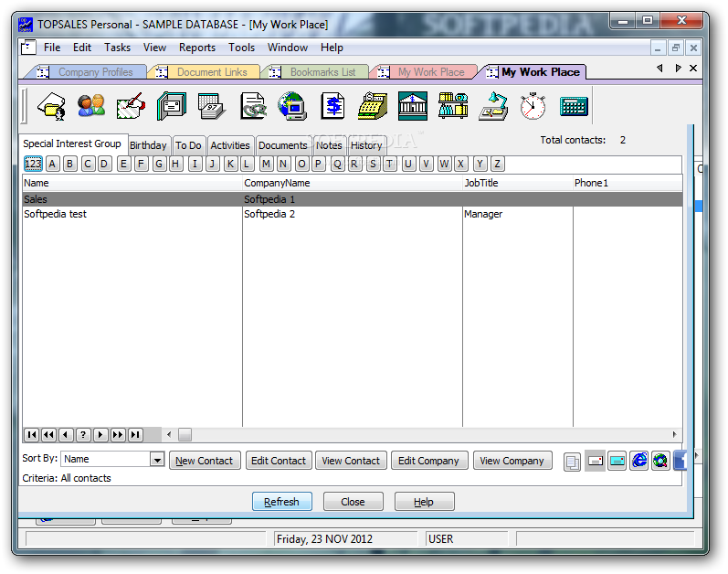Click the desk lamp toolbar icon

[493, 106]
